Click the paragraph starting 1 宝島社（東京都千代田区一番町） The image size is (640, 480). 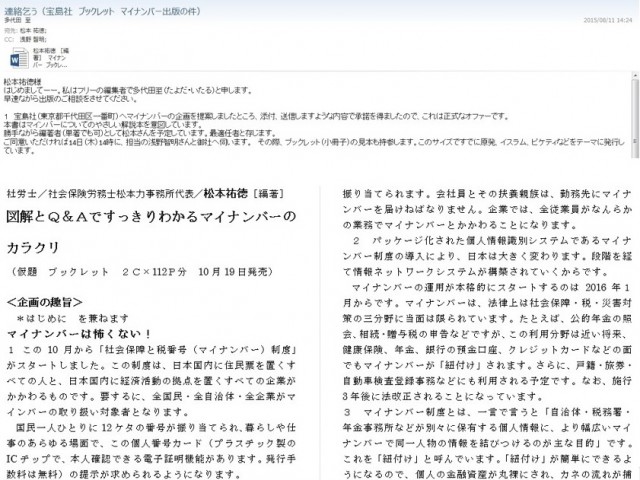tap(256, 116)
